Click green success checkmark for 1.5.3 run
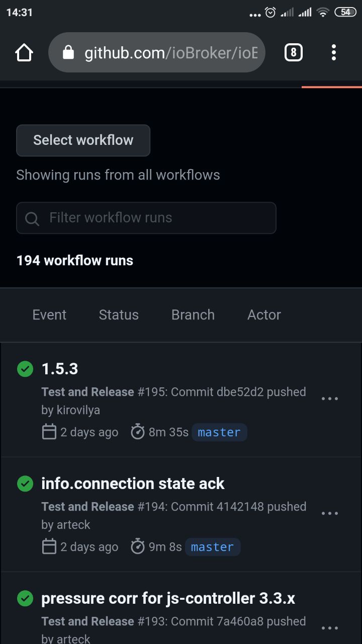This screenshot has width=362, height=644. click(x=25, y=369)
